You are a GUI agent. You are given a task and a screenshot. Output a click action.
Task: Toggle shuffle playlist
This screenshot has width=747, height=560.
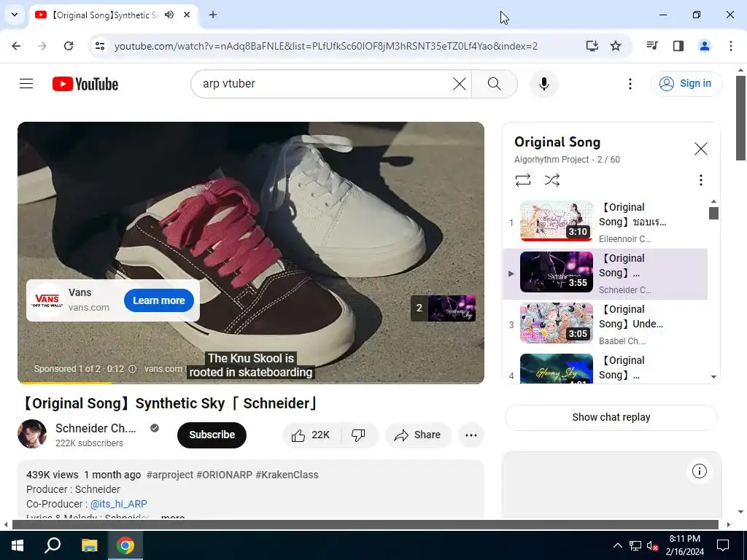(551, 180)
